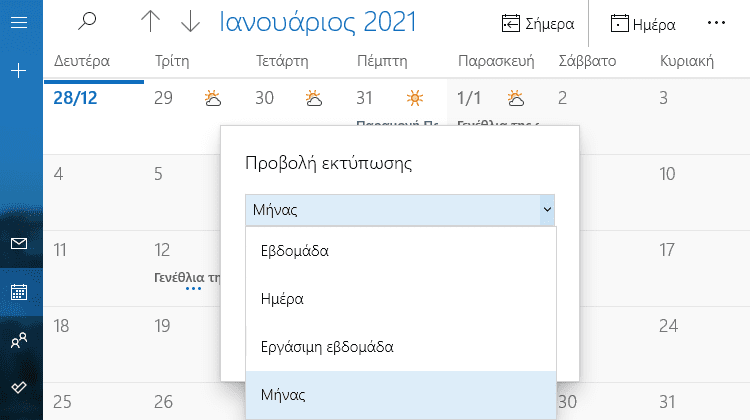Choose Μήνας option in dropdown list
Image resolution: width=750 pixels, height=420 pixels.
pyautogui.click(x=401, y=395)
